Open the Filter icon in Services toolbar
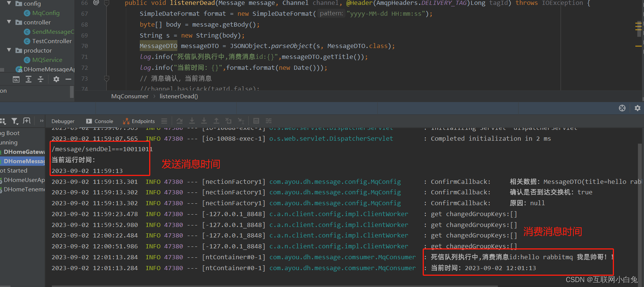This screenshot has height=287, width=644. point(15,121)
